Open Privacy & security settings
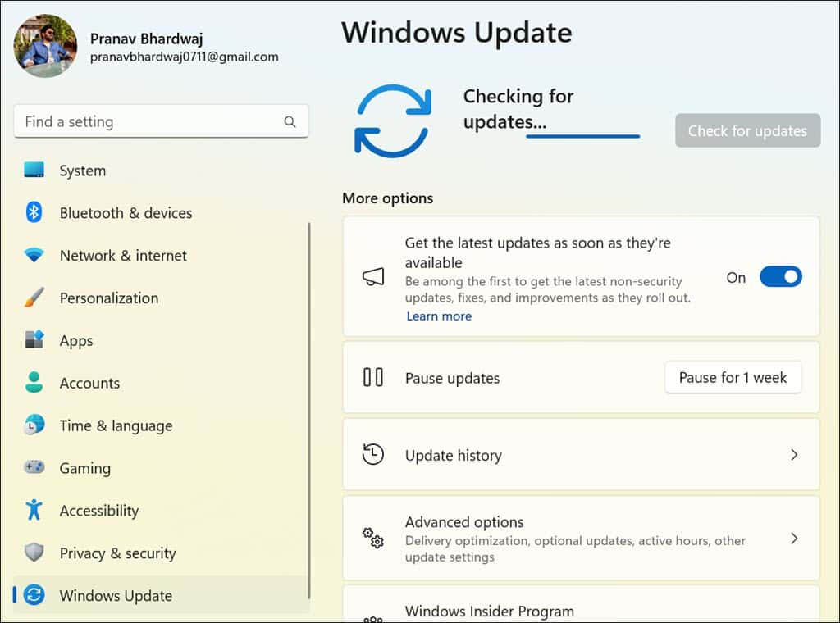Image resolution: width=840 pixels, height=623 pixels. [162, 553]
